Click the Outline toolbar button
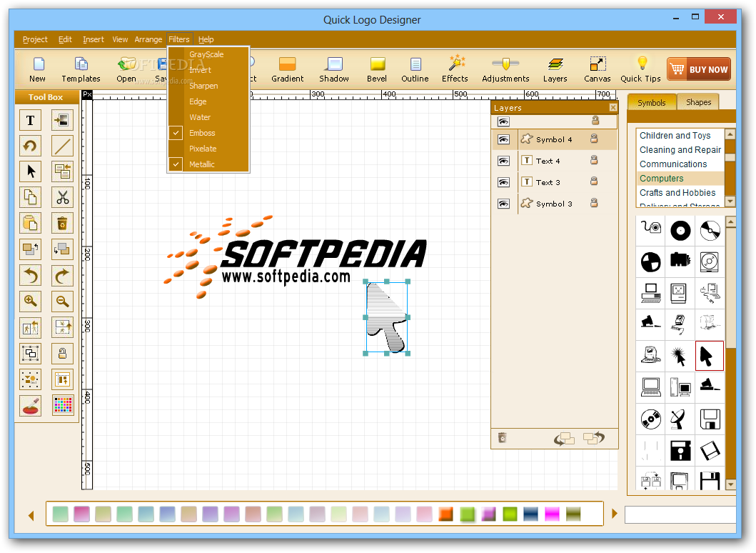This screenshot has width=756, height=553. click(415, 69)
